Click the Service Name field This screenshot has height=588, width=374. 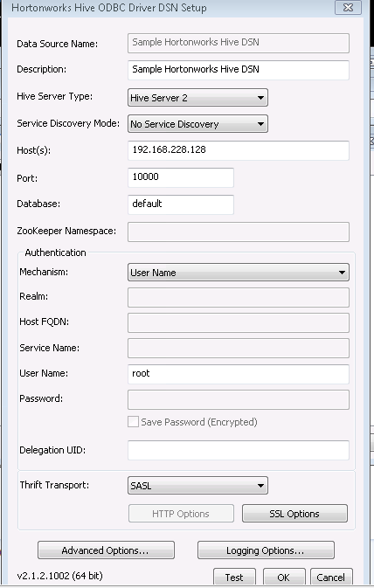(239, 348)
